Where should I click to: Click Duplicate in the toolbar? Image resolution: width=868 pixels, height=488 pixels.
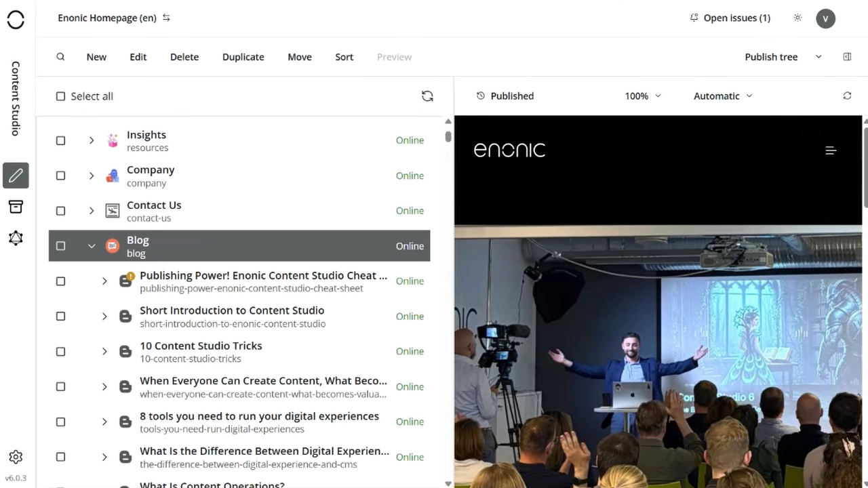(x=243, y=57)
